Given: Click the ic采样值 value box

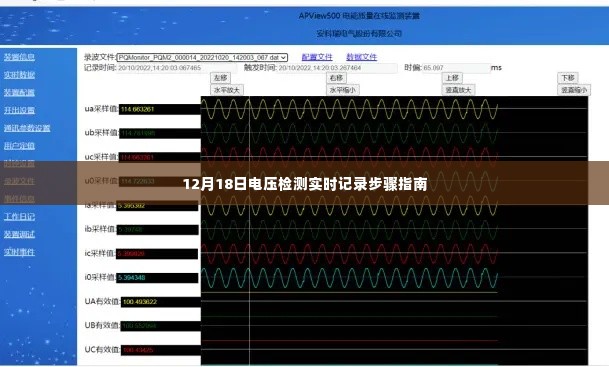Looking at the screenshot, I should tap(157, 254).
